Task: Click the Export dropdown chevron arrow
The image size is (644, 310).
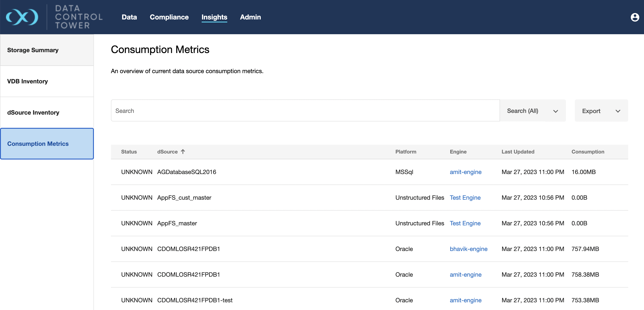Action: 618,111
